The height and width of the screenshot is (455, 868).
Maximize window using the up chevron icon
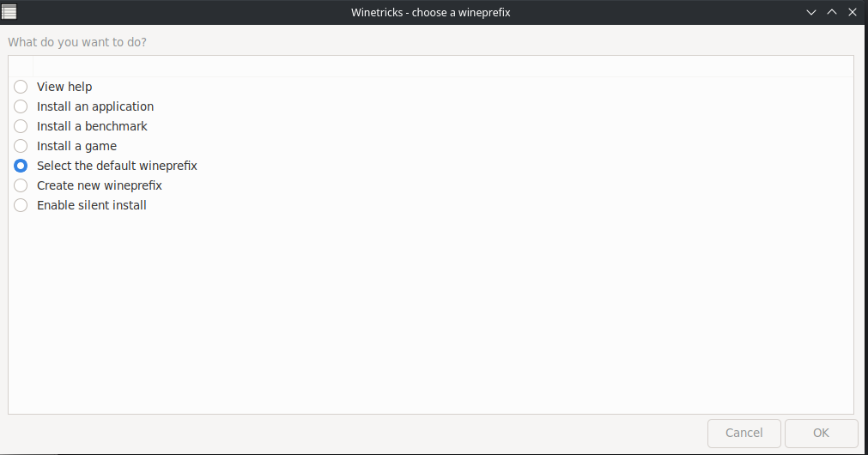pyautogui.click(x=831, y=12)
